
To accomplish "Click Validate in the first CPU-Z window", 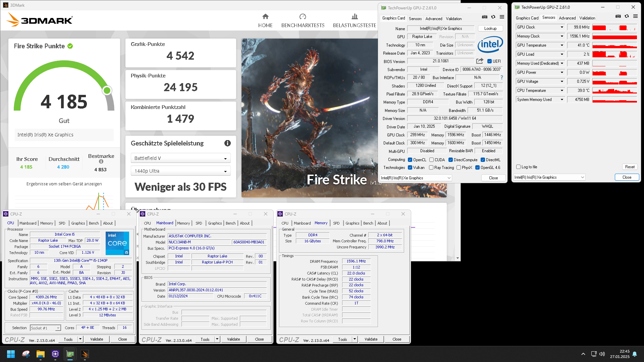I will click(x=97, y=339).
